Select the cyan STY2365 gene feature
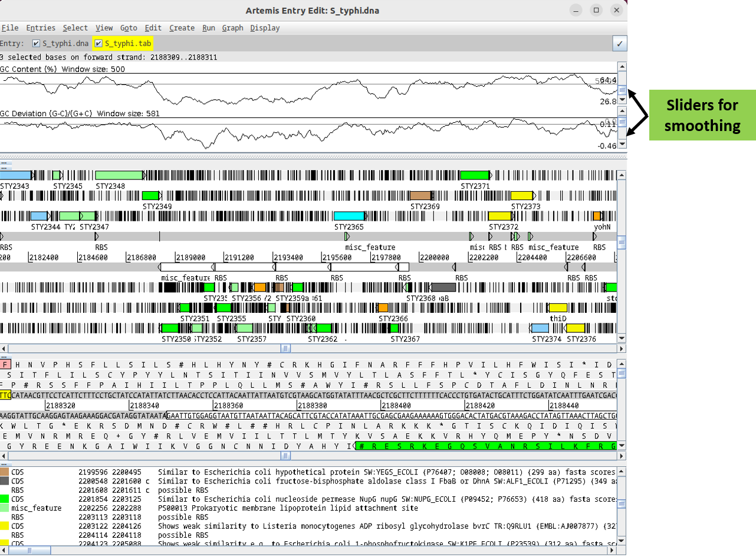Screen dimensions: 756x556 coord(349,216)
